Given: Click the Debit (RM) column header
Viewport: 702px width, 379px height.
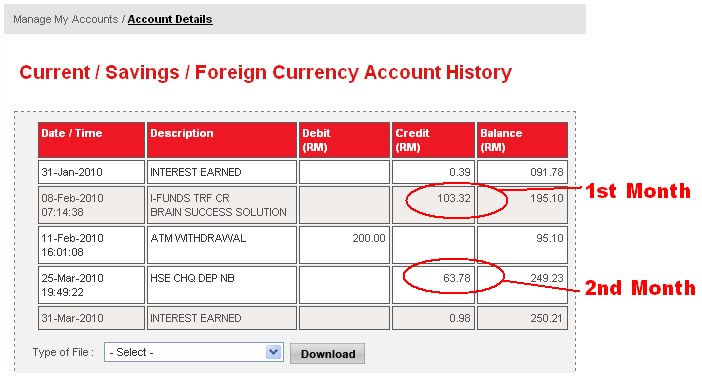Looking at the screenshot, I should point(344,140).
